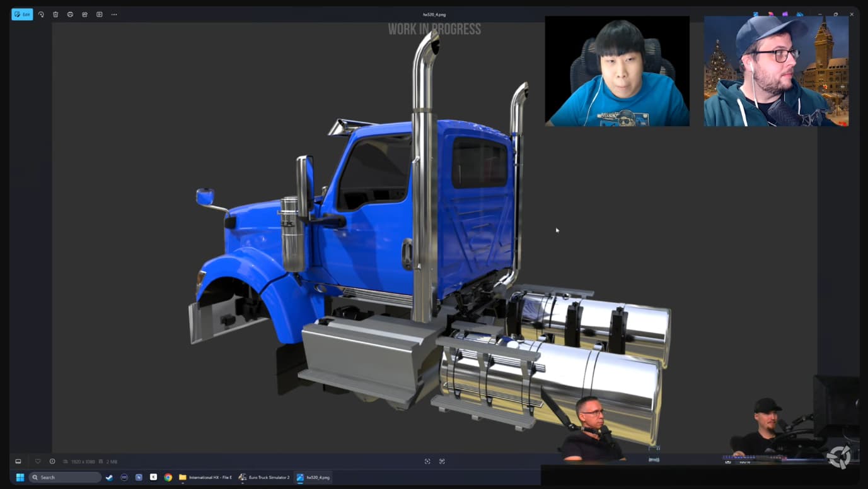The image size is (868, 489).
Task: Toggle favorite with the heart icon
Action: click(x=38, y=461)
